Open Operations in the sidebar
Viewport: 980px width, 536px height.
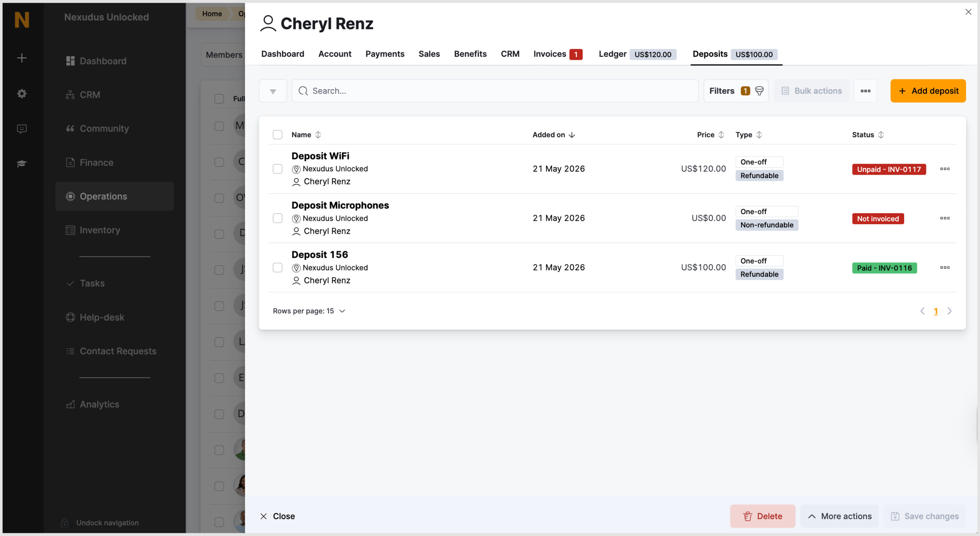click(x=114, y=196)
